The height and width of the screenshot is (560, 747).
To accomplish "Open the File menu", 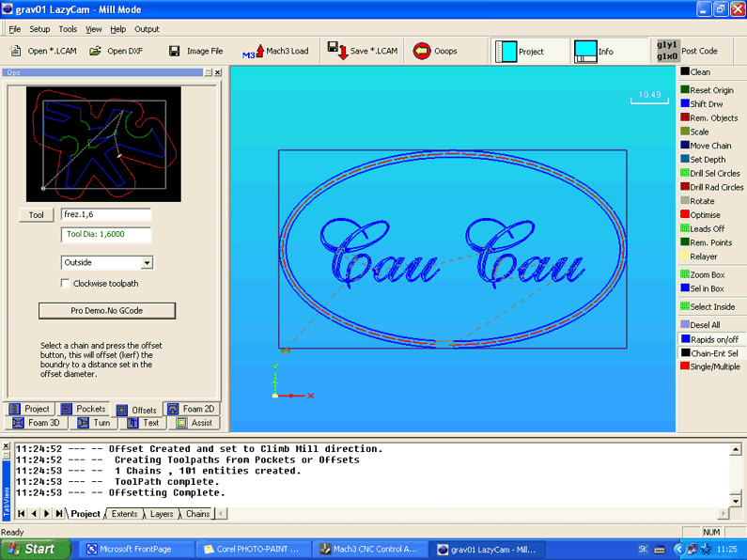I will [15, 29].
